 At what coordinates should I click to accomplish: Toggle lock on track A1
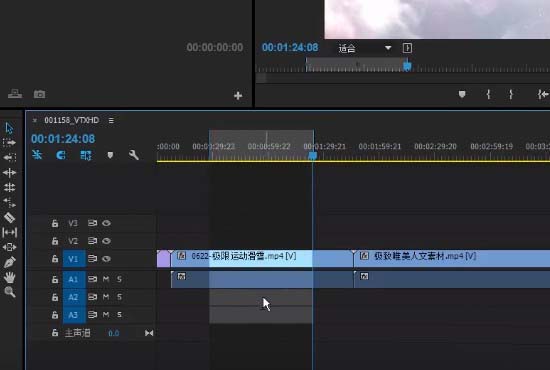point(55,280)
